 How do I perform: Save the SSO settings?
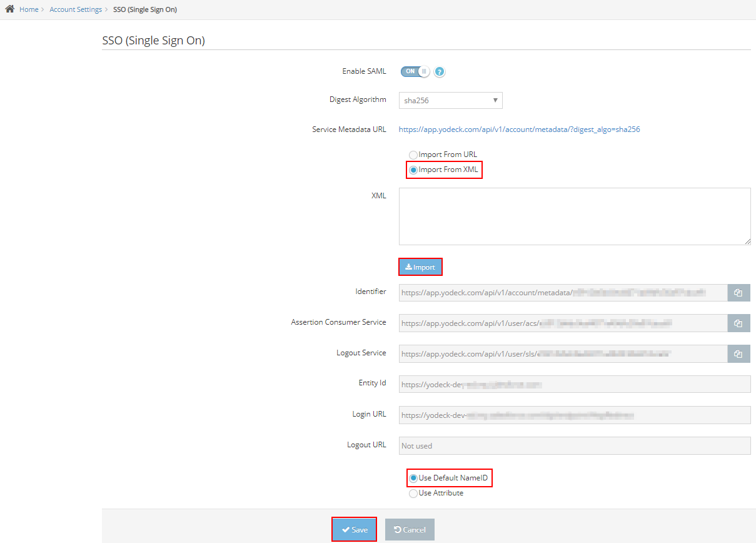(x=354, y=530)
